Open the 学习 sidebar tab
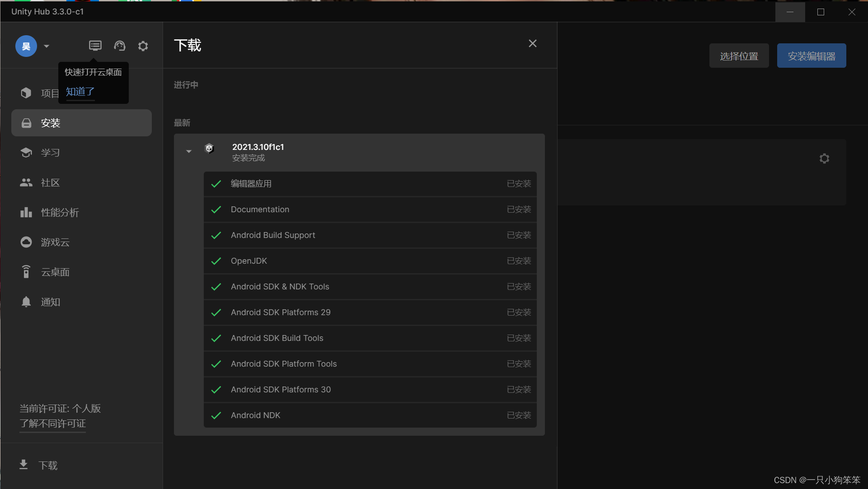The width and height of the screenshot is (868, 489). click(x=81, y=153)
